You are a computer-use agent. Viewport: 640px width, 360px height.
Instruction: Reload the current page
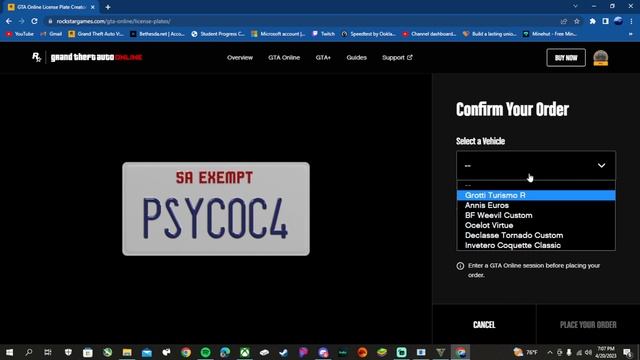click(x=34, y=21)
